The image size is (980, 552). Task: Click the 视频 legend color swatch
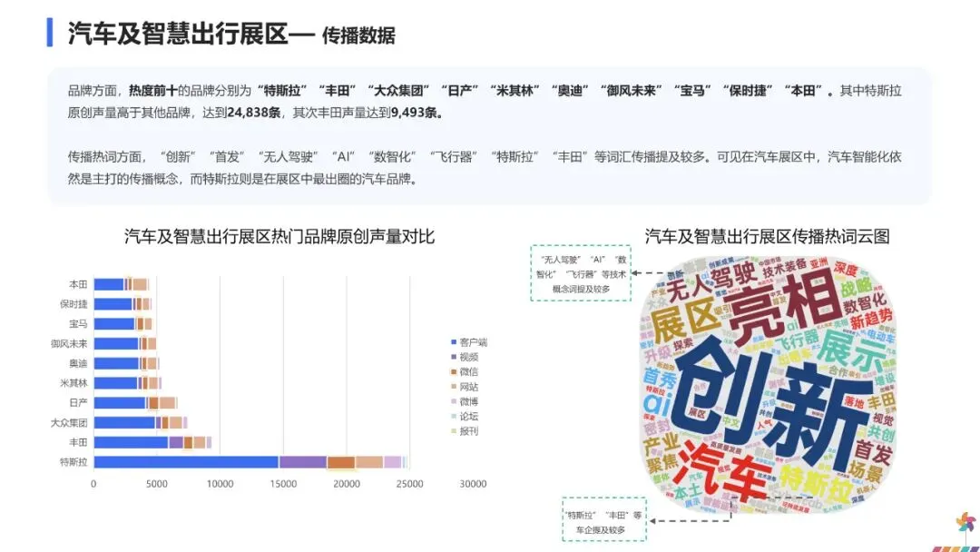point(454,357)
